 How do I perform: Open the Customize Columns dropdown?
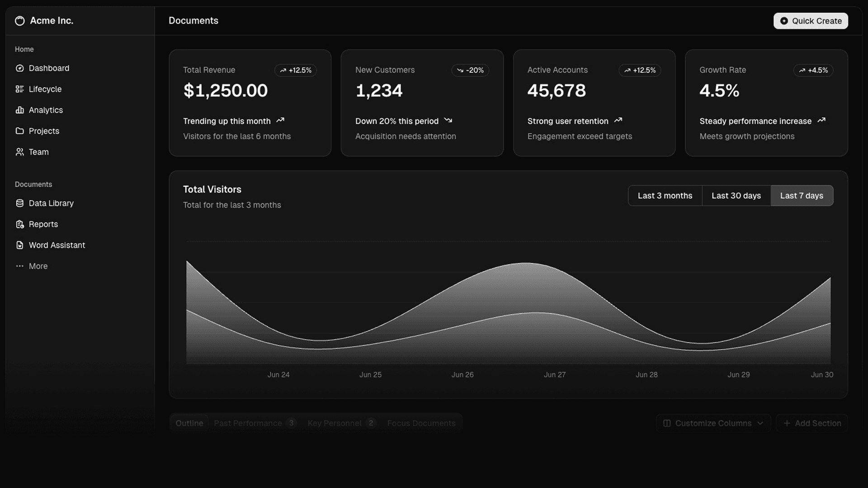pyautogui.click(x=712, y=423)
